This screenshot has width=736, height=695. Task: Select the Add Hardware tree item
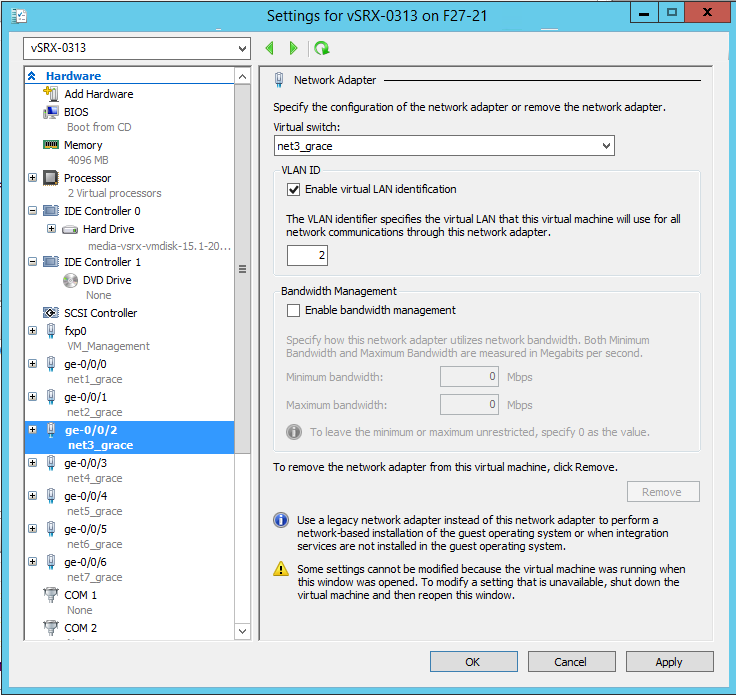(99, 94)
